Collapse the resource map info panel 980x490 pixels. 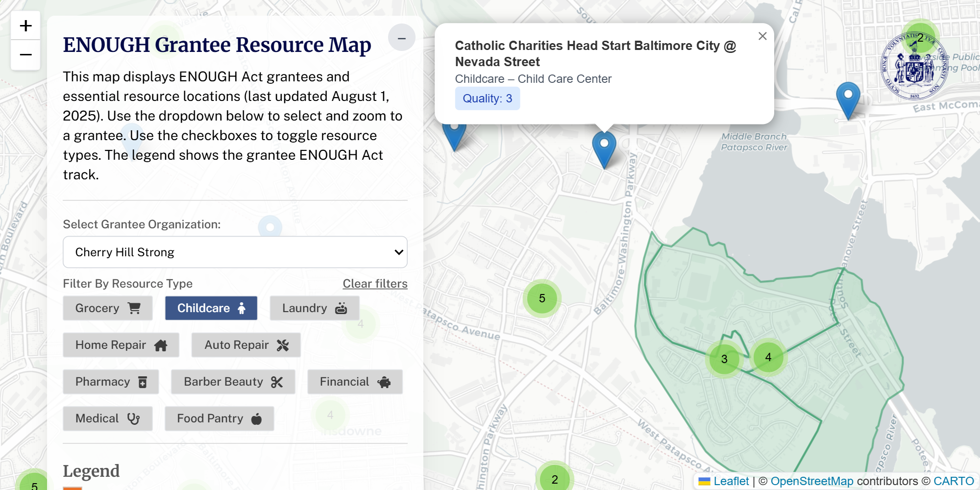tap(401, 38)
